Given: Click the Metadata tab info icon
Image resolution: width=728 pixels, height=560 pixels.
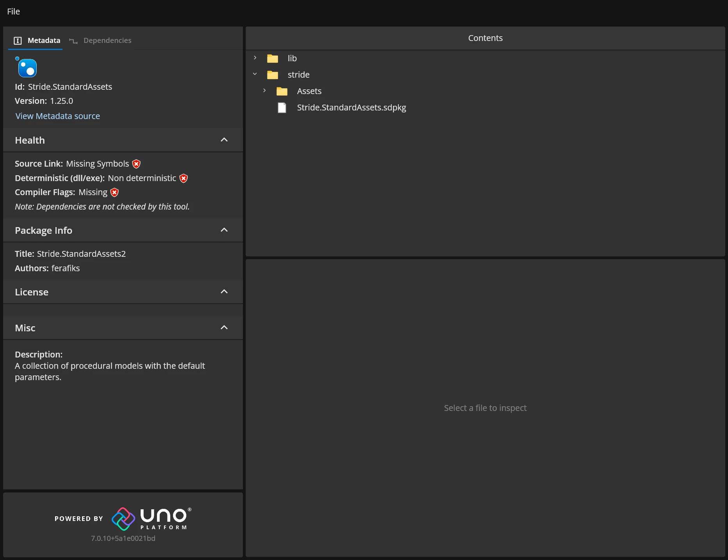Looking at the screenshot, I should tap(18, 41).
